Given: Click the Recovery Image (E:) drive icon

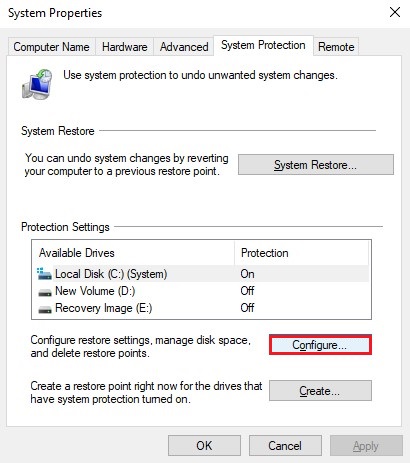Looking at the screenshot, I should (45, 309).
